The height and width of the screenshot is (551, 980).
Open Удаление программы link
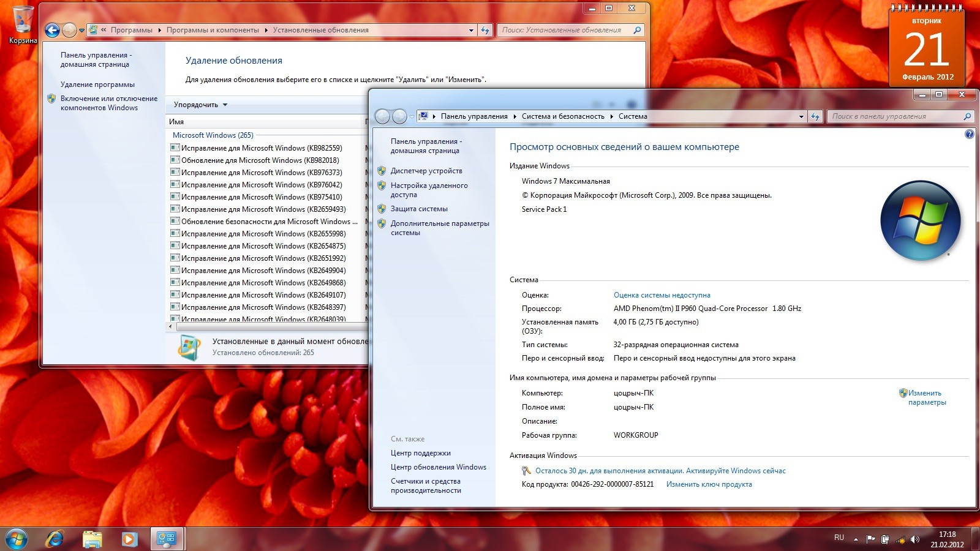click(97, 84)
